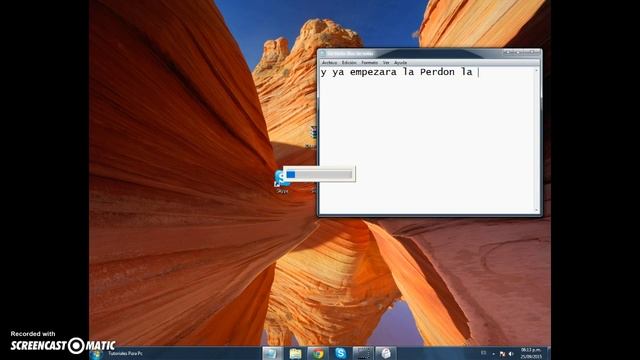Open File Explorer from the taskbar
Screen dimensions: 640x360
[296, 353]
